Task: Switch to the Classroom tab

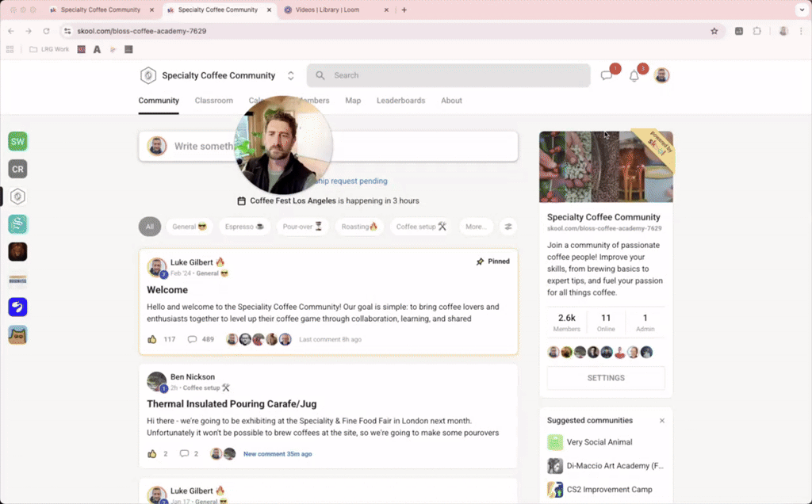Action: [x=214, y=101]
